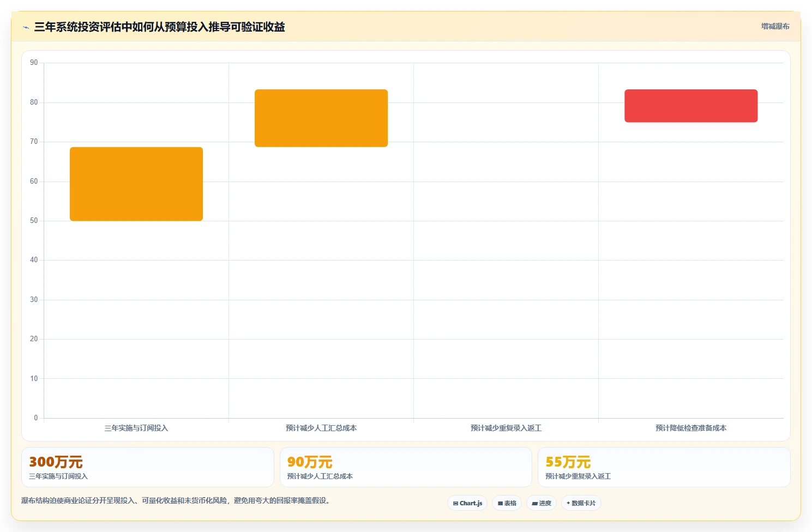Click the 进度 chip
Viewport: 812px width, 532px height.
(x=542, y=503)
